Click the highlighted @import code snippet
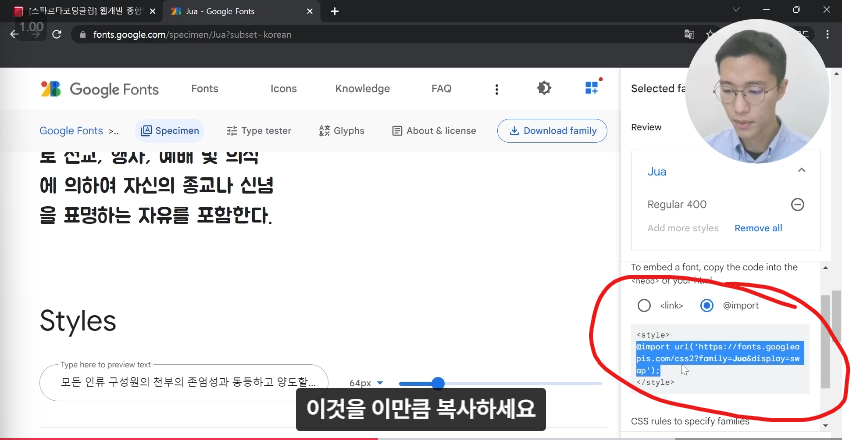This screenshot has width=852, height=440. 718,359
